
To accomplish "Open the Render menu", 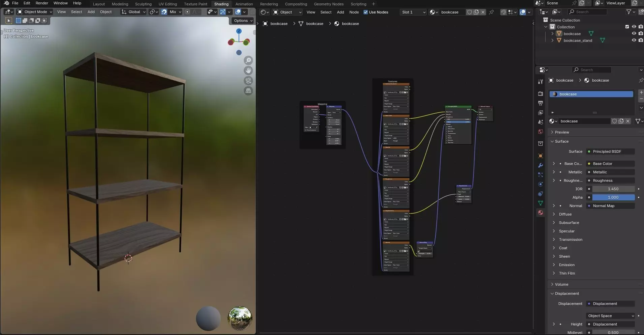I will [42, 3].
